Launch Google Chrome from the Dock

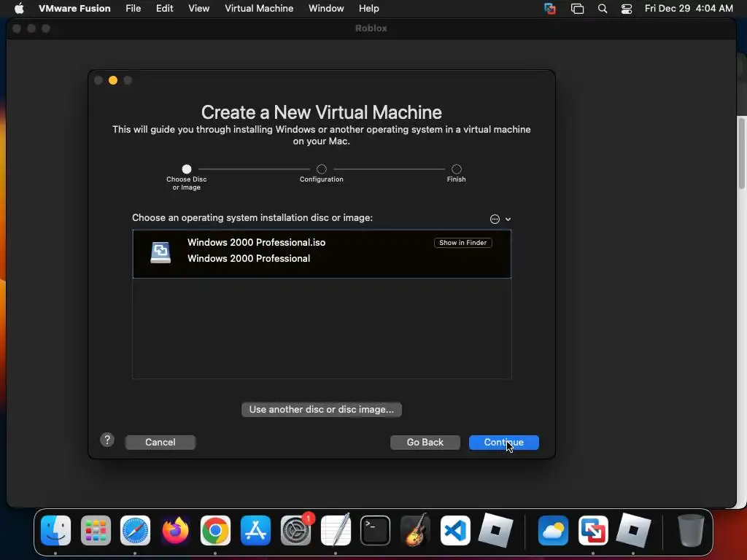pyautogui.click(x=215, y=531)
